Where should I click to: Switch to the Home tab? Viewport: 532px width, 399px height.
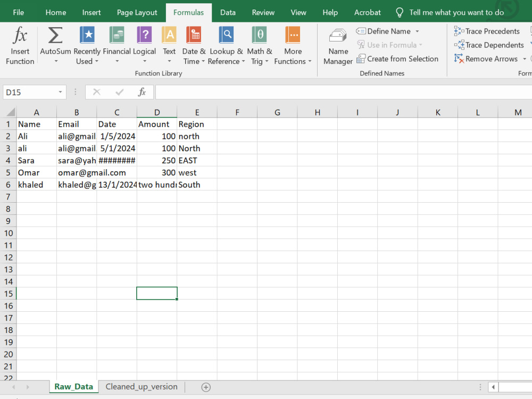[56, 13]
